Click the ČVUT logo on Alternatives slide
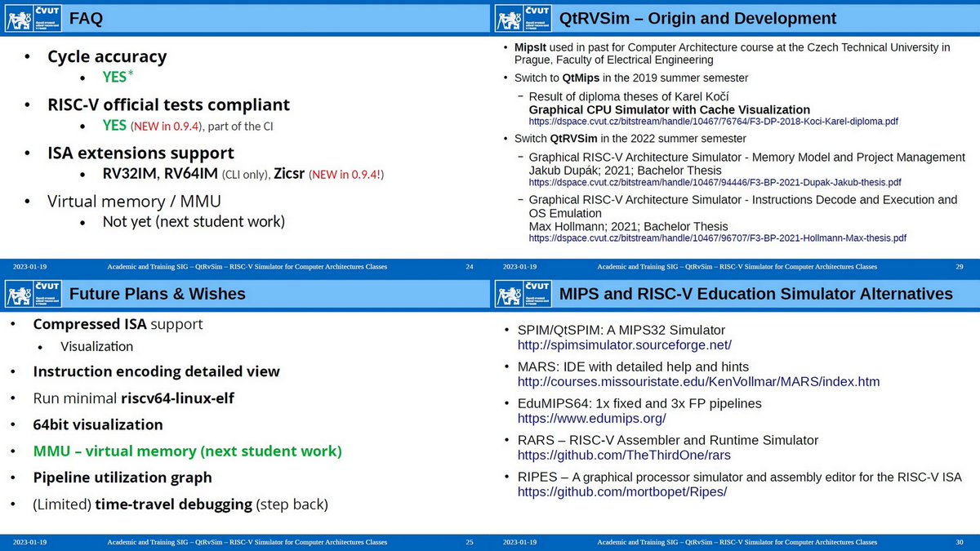This screenshot has height=551, width=980. click(522, 294)
